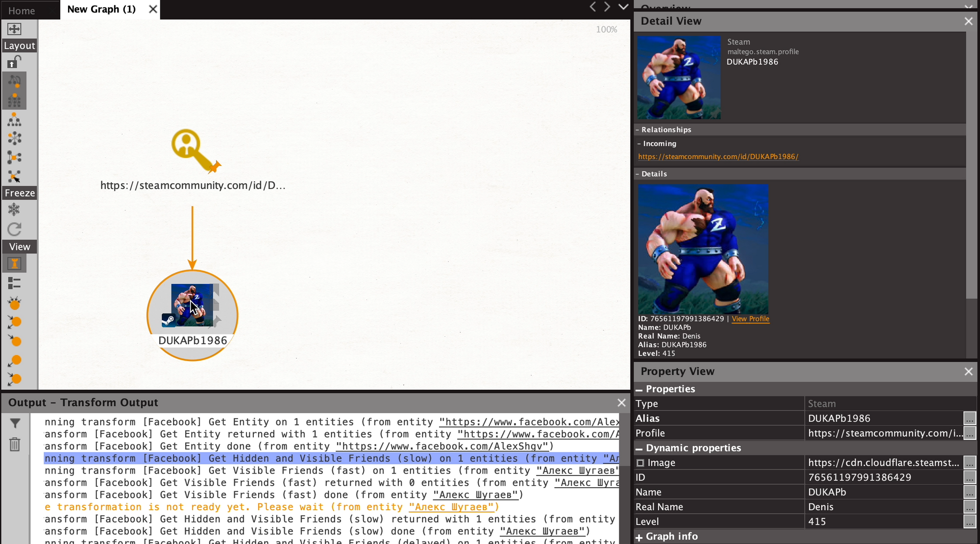Click the snowflake freeze-layout icon
This screenshot has width=980, height=544.
(x=14, y=210)
